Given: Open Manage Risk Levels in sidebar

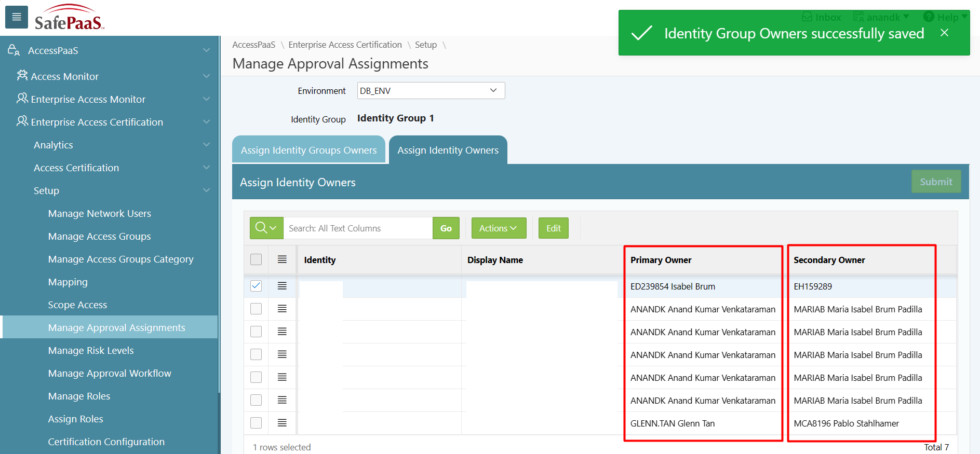Looking at the screenshot, I should [91, 350].
